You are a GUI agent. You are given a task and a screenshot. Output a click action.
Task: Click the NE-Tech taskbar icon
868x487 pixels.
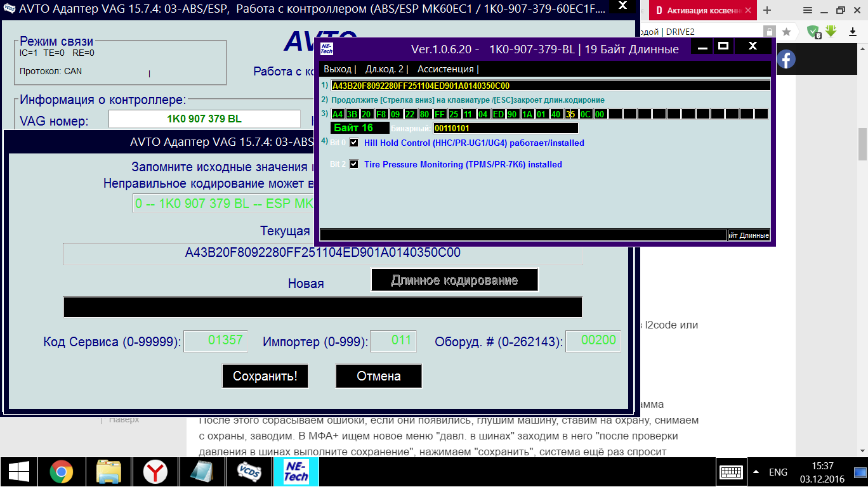296,471
